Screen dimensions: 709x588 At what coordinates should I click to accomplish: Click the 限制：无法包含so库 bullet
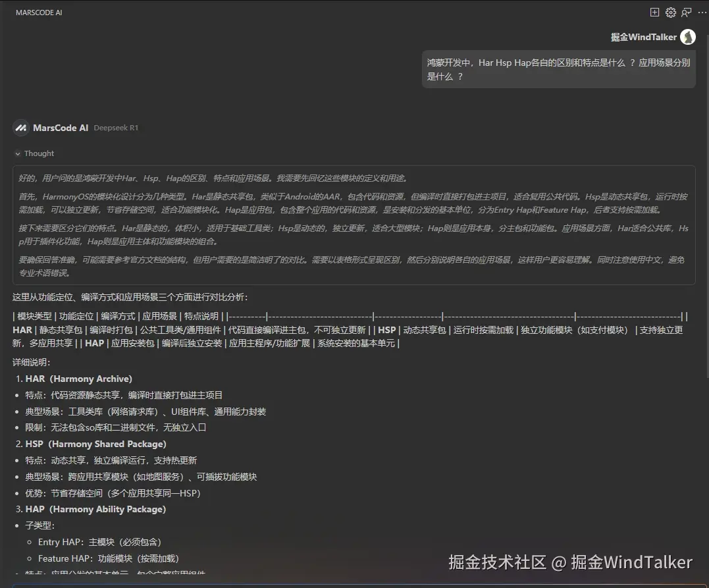coord(116,427)
